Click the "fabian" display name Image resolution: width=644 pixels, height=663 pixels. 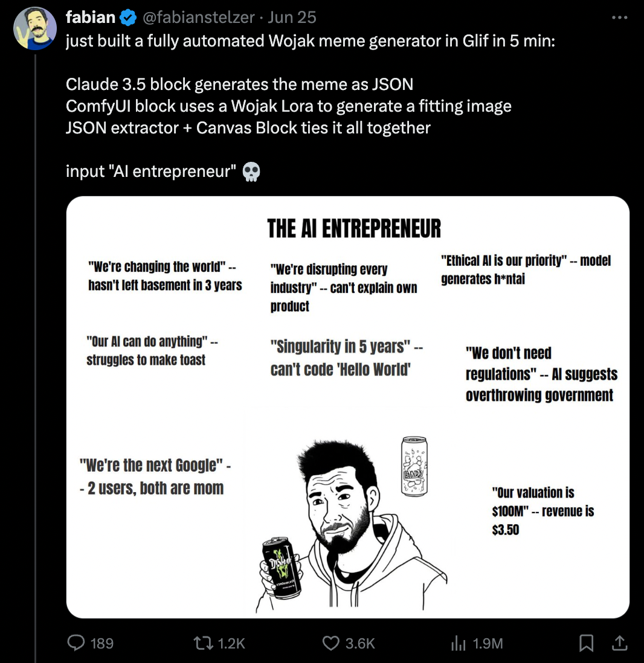pyautogui.click(x=91, y=18)
